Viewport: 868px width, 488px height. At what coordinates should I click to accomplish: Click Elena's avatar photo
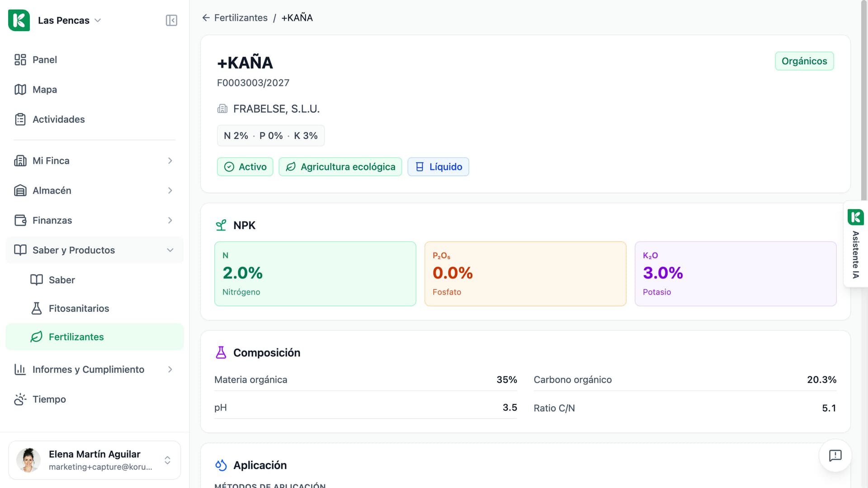pyautogui.click(x=28, y=460)
